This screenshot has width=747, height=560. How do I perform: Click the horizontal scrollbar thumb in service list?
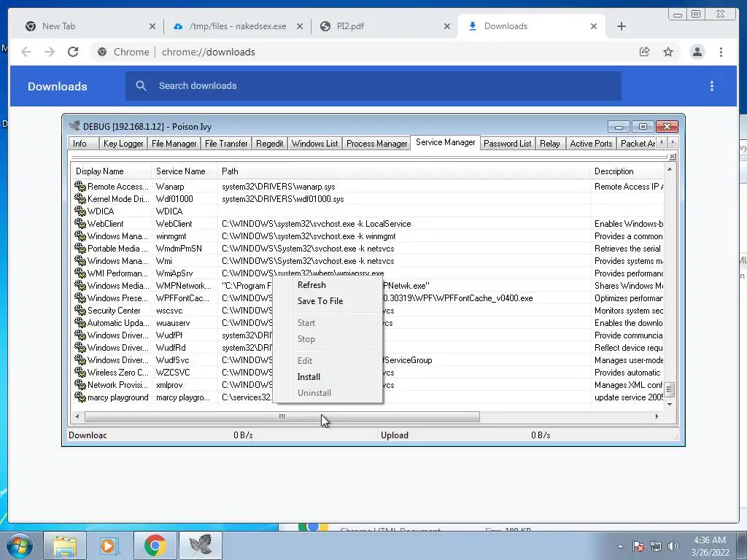click(x=282, y=416)
